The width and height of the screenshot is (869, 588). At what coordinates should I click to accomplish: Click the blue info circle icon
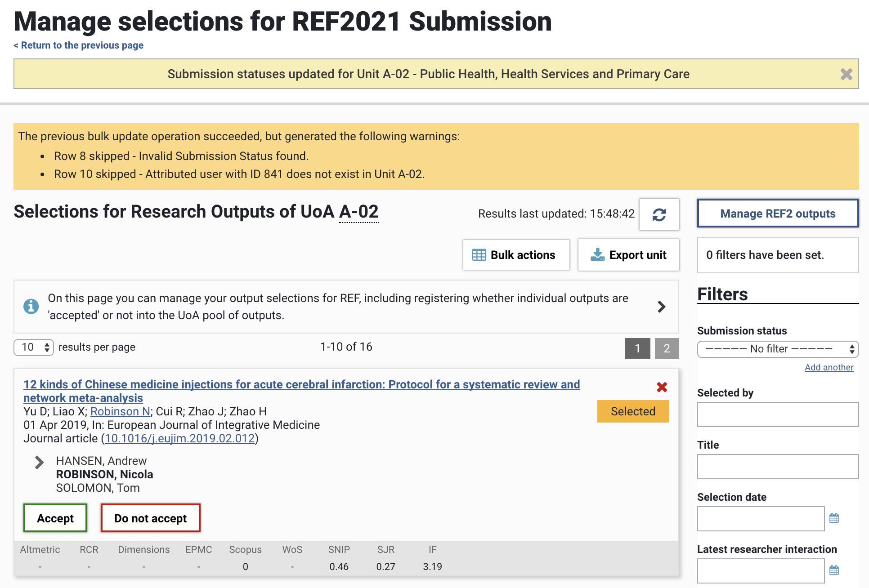pos(31,307)
